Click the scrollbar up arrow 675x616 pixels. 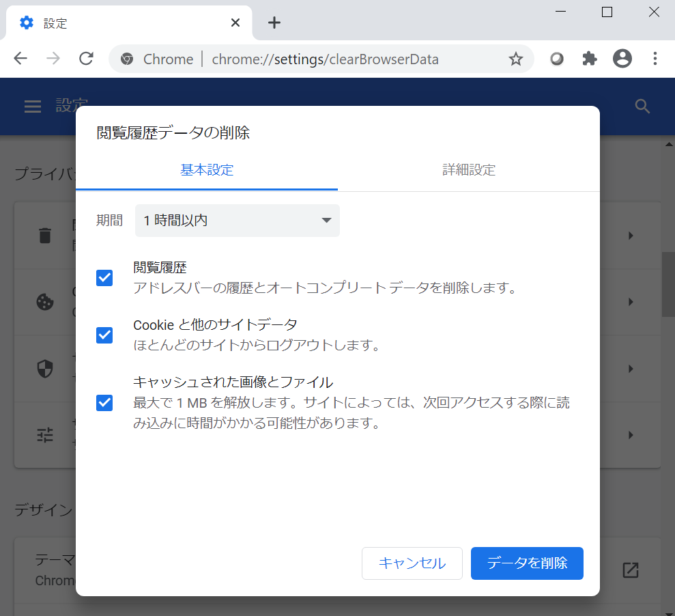pos(669,144)
